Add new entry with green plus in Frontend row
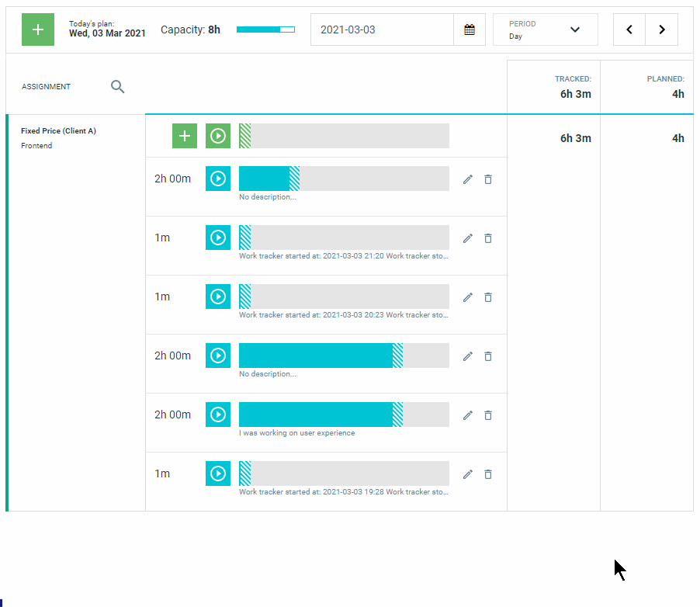The image size is (700, 607). [x=185, y=136]
